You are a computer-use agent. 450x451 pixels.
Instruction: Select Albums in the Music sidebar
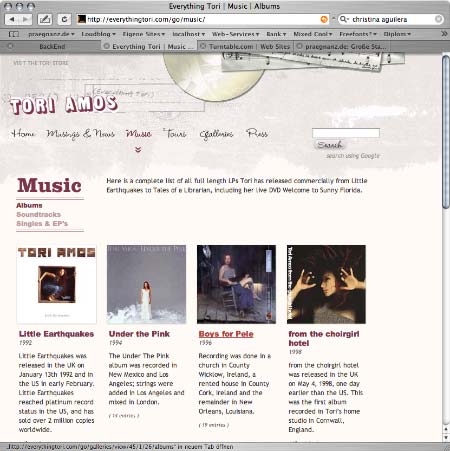tap(29, 205)
